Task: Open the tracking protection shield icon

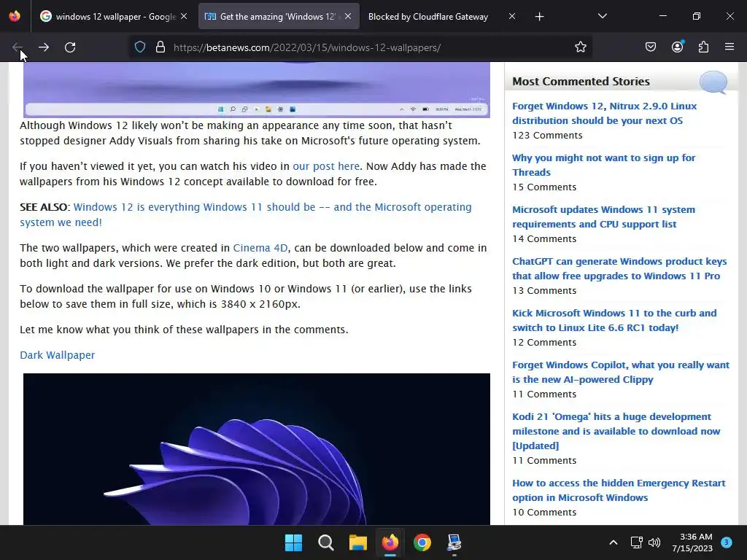Action: tap(139, 47)
